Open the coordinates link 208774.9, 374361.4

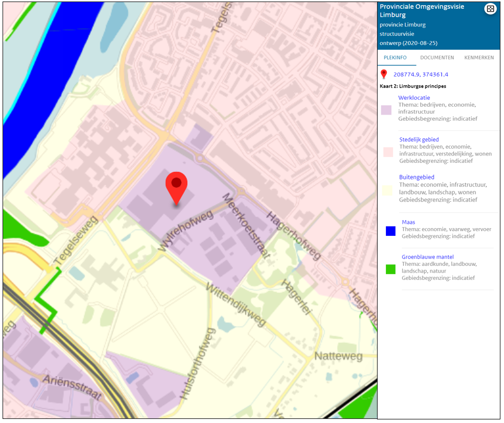pyautogui.click(x=421, y=74)
